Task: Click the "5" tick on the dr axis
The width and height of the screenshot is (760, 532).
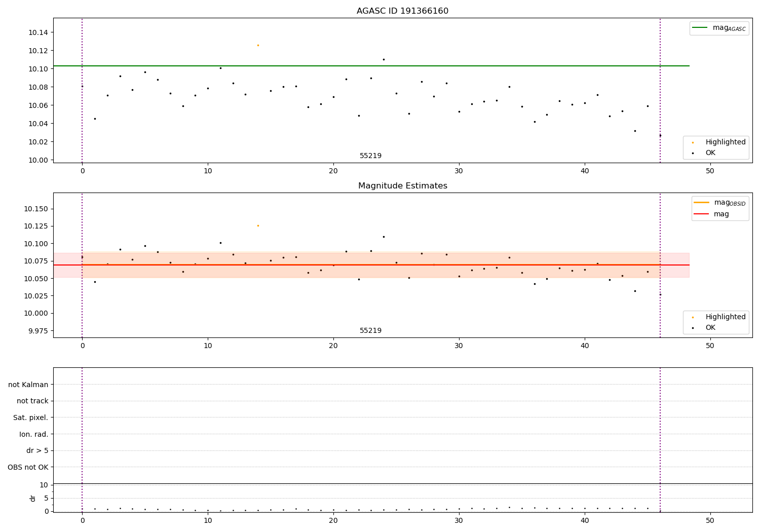Action: 47,499
